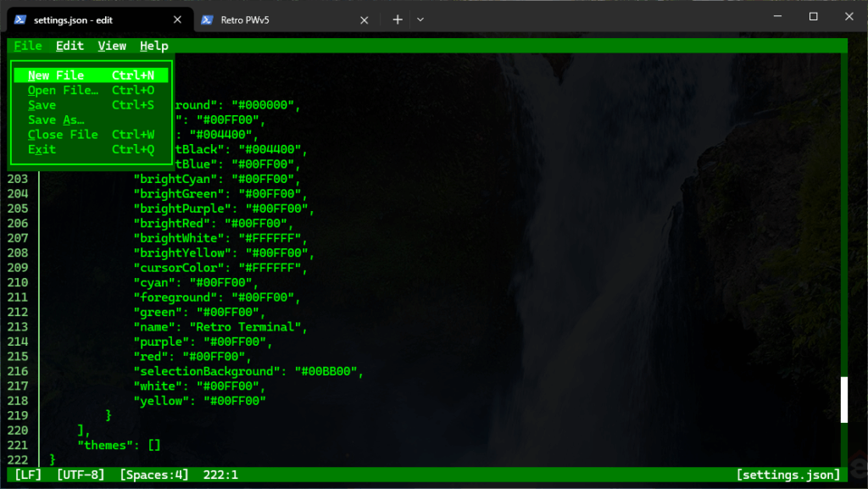Click the PowerShell icon on Retro PWv5 tab
868x489 pixels.
coord(207,19)
